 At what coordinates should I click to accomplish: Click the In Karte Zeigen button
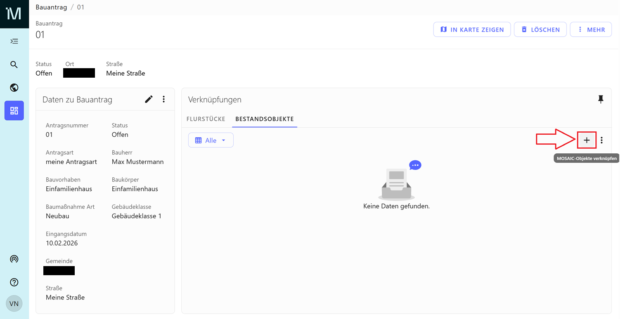coord(472,29)
